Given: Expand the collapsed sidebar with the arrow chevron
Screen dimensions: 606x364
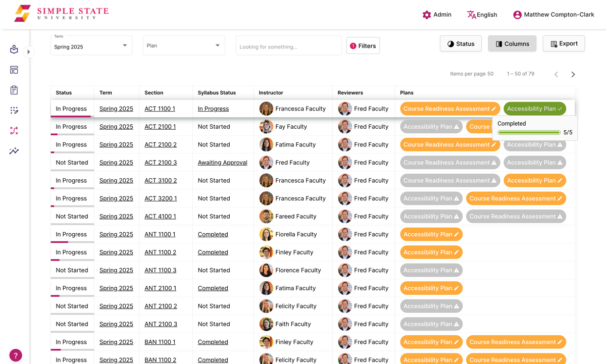Looking at the screenshot, I should [29, 51].
